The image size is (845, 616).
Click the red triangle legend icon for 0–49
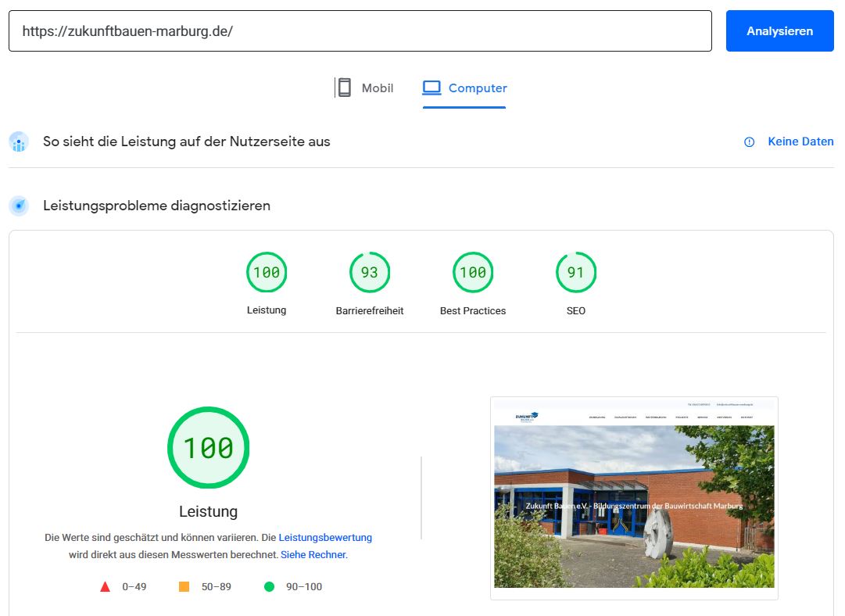tap(105, 587)
